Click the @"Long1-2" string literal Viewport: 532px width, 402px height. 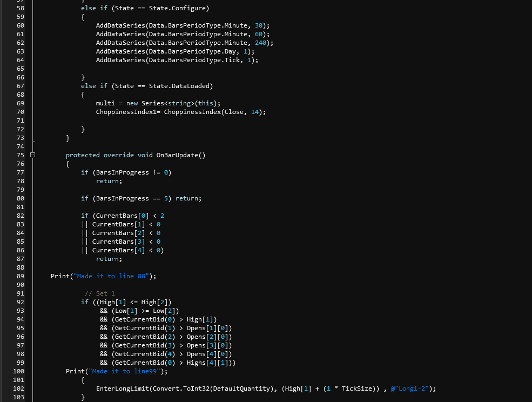[x=409, y=388]
